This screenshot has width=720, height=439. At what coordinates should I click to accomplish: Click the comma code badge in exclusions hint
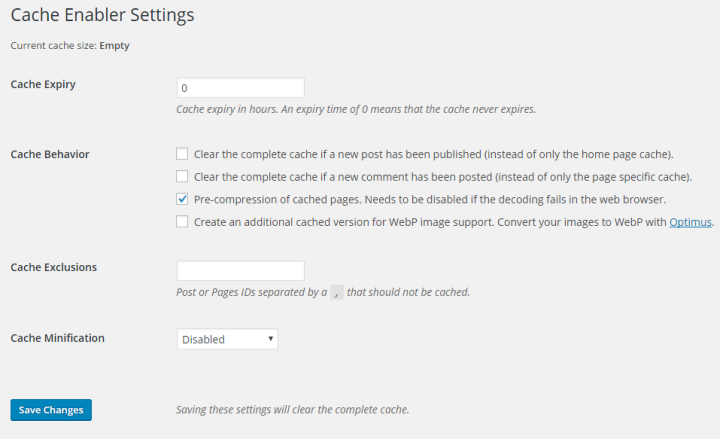point(337,292)
